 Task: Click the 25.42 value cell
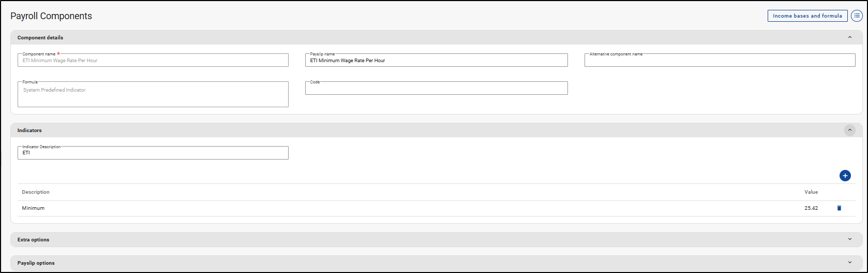click(x=811, y=208)
